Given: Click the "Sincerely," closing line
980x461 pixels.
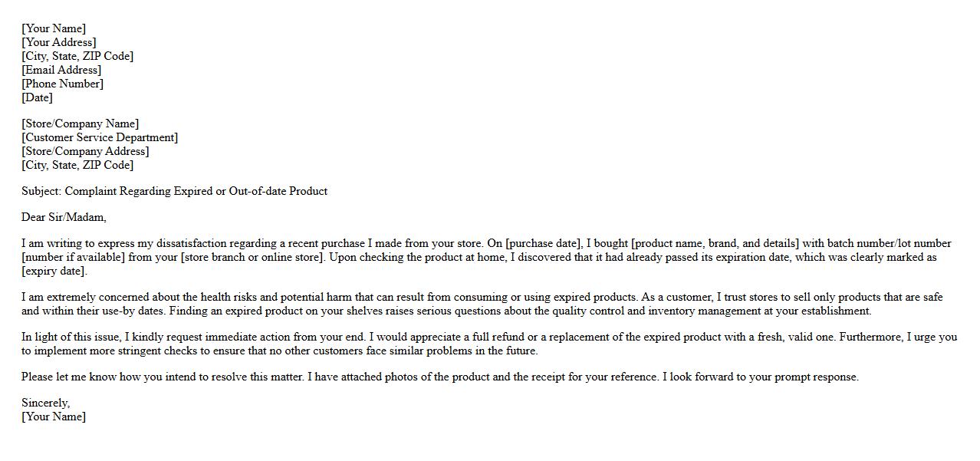Looking at the screenshot, I should (x=45, y=403).
